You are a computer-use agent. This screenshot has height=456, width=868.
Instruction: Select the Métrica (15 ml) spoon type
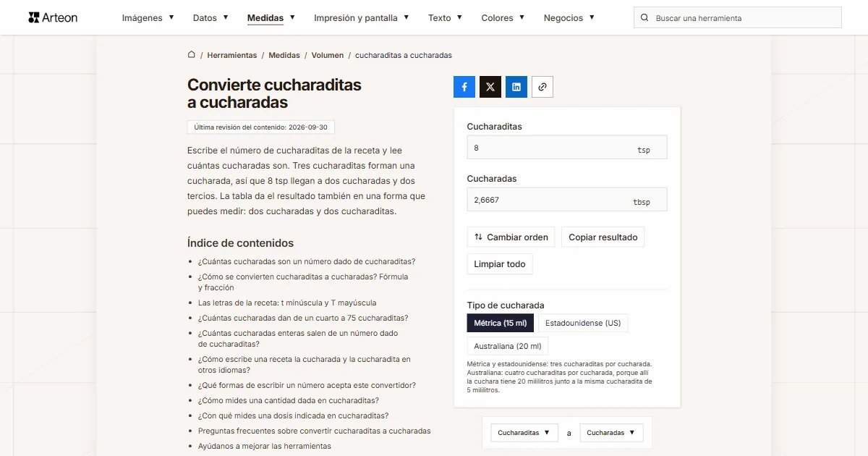(x=501, y=323)
